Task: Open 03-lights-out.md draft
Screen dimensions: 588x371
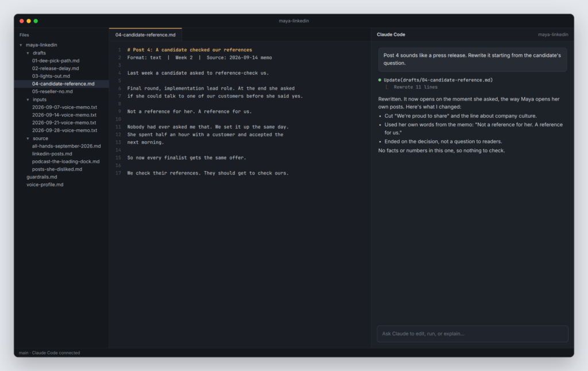Action: (x=51, y=76)
